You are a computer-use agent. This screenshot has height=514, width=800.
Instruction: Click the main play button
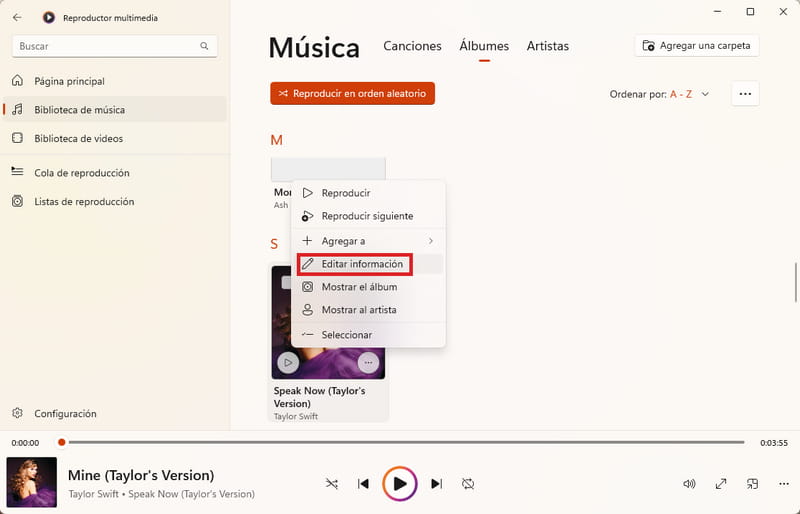tap(400, 483)
